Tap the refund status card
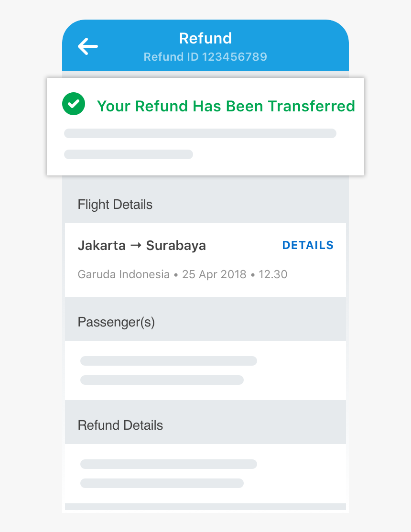Viewport: 411px width, 532px height. point(205,127)
